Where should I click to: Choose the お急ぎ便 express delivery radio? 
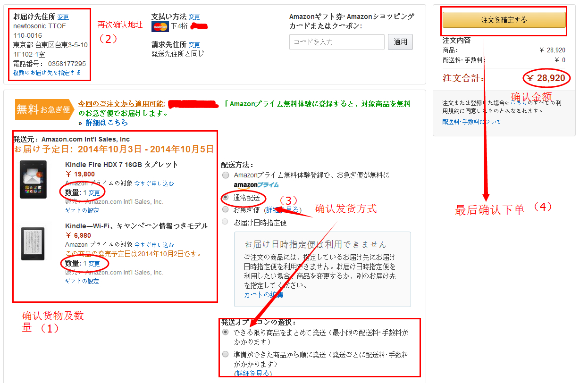pos(226,209)
